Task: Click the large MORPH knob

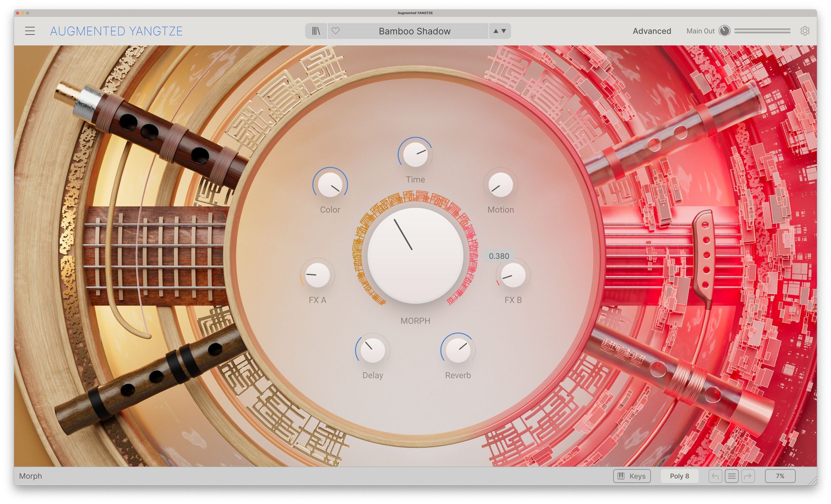Action: [x=415, y=255]
